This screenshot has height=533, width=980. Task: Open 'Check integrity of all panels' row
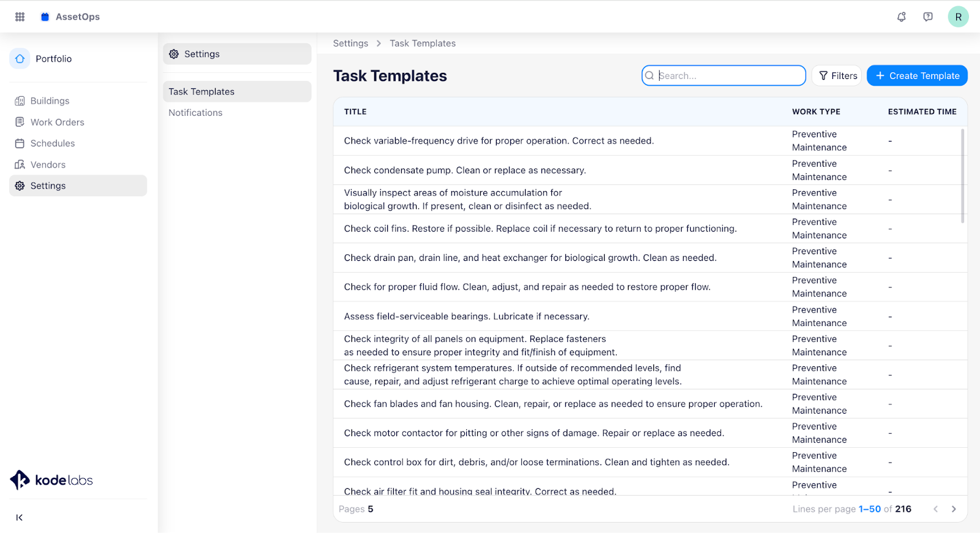650,346
